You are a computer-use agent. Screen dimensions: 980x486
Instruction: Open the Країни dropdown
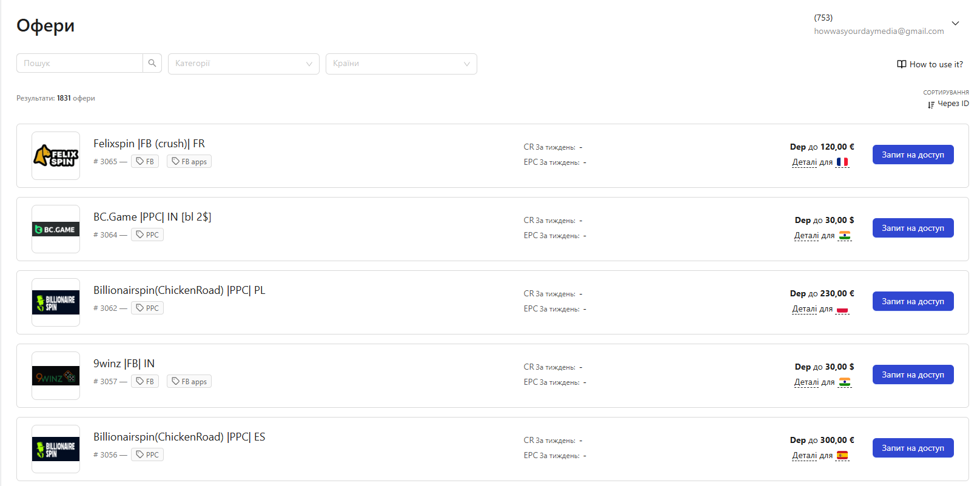click(401, 64)
